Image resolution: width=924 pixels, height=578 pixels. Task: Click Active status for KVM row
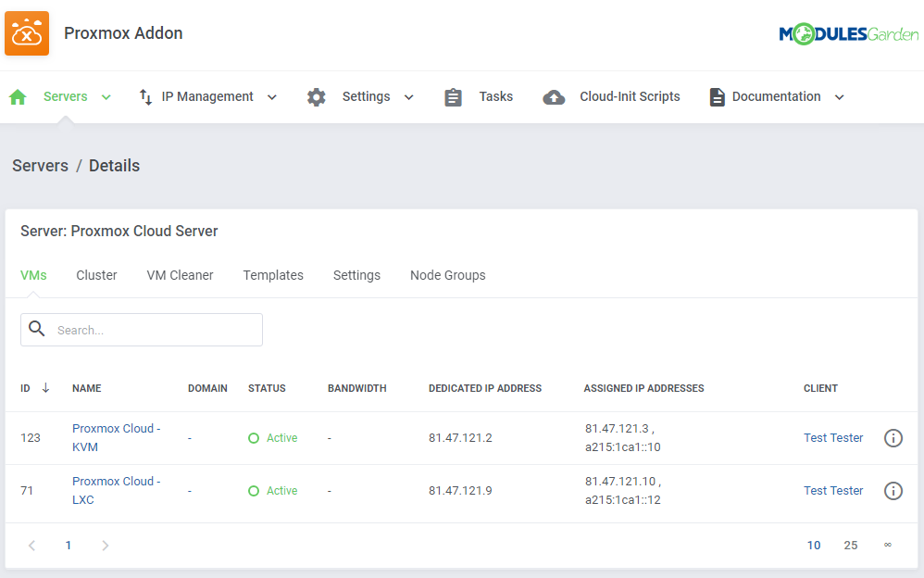pos(273,438)
